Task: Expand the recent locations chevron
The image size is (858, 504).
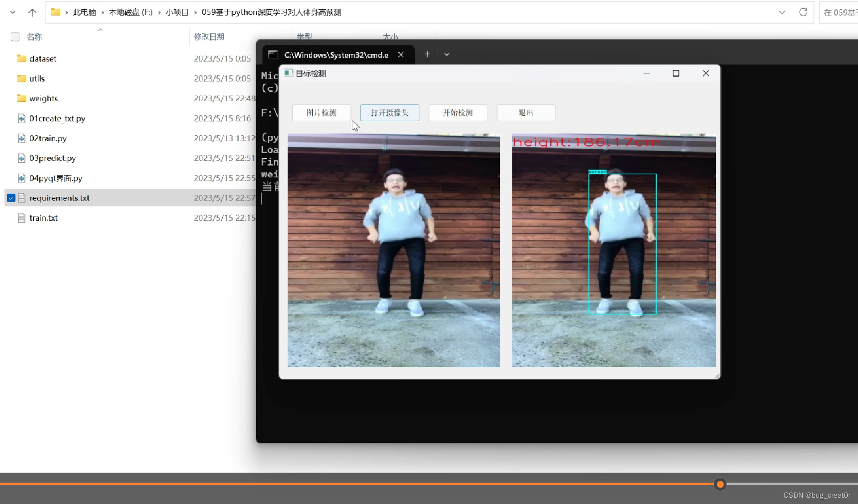Action: pyautogui.click(x=13, y=12)
